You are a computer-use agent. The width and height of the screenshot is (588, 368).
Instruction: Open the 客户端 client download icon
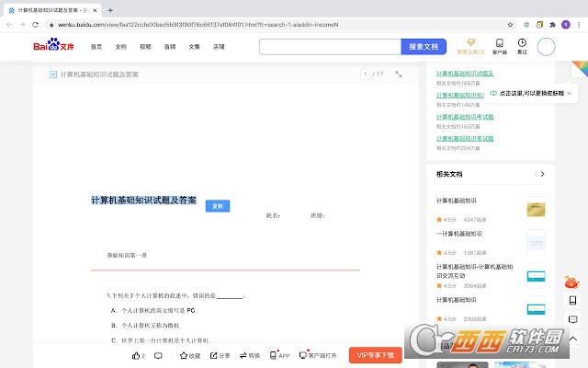[x=499, y=46]
